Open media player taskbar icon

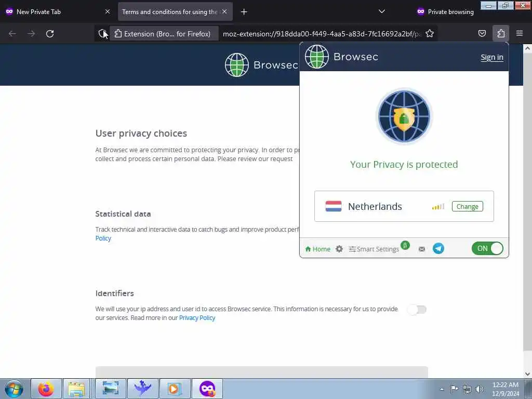tap(175, 389)
